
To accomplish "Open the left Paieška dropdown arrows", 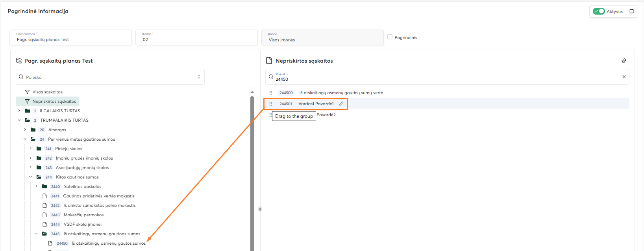I will click(x=199, y=77).
